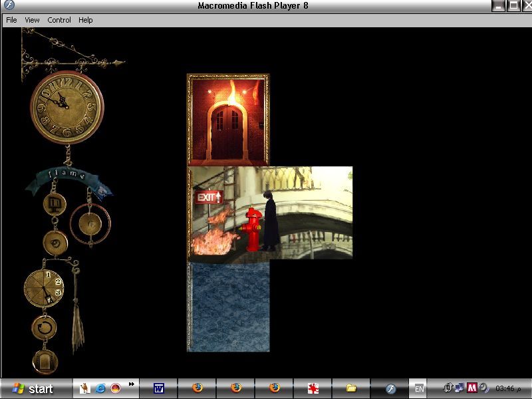This screenshot has width=532, height=399.
Task: Expand the quick launch overflow arrows
Action: [131, 384]
